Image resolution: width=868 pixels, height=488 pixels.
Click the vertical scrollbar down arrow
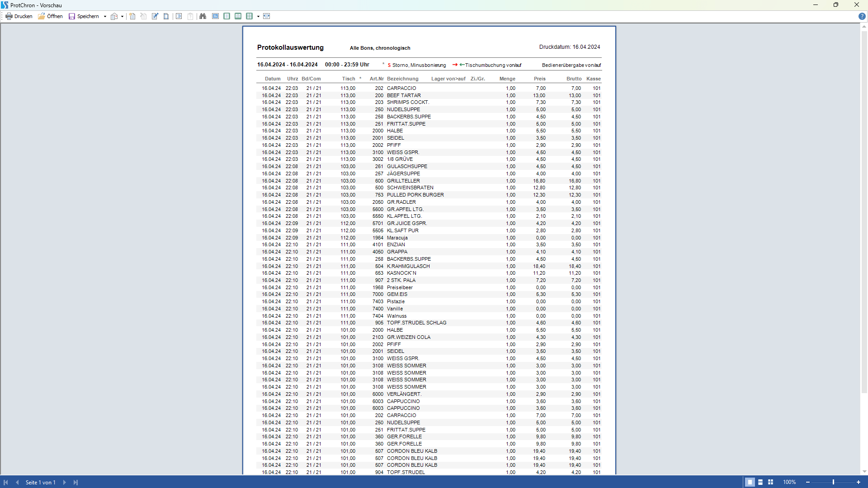(x=864, y=471)
